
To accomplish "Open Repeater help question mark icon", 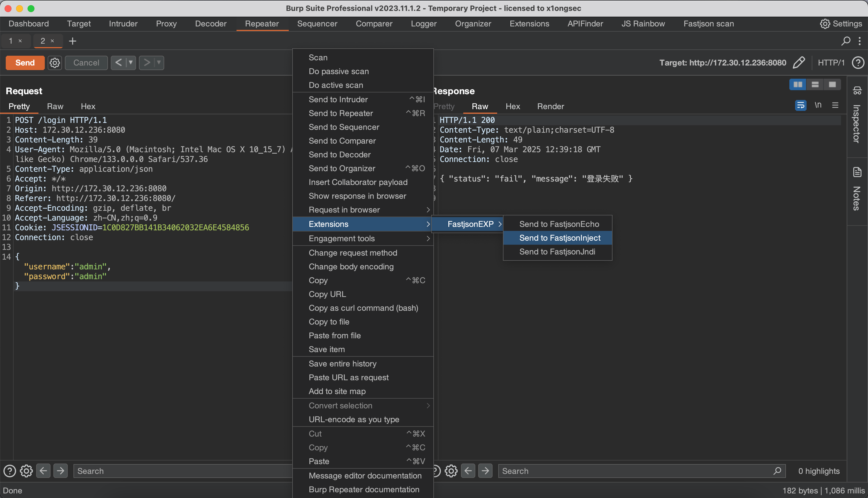I will click(x=858, y=63).
